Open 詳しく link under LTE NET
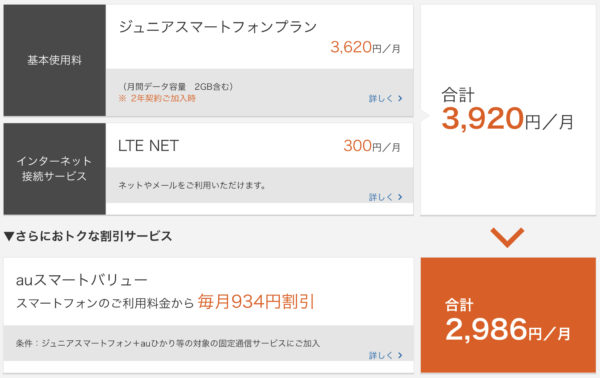The image size is (600, 378). tap(385, 197)
